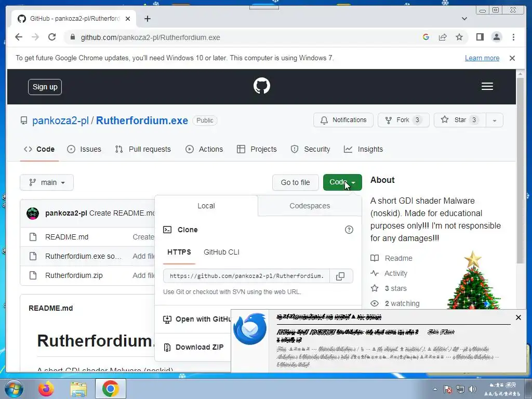Viewport: 532px width, 399px height.
Task: Open the GitHub hamburger menu
Action: pyautogui.click(x=487, y=86)
